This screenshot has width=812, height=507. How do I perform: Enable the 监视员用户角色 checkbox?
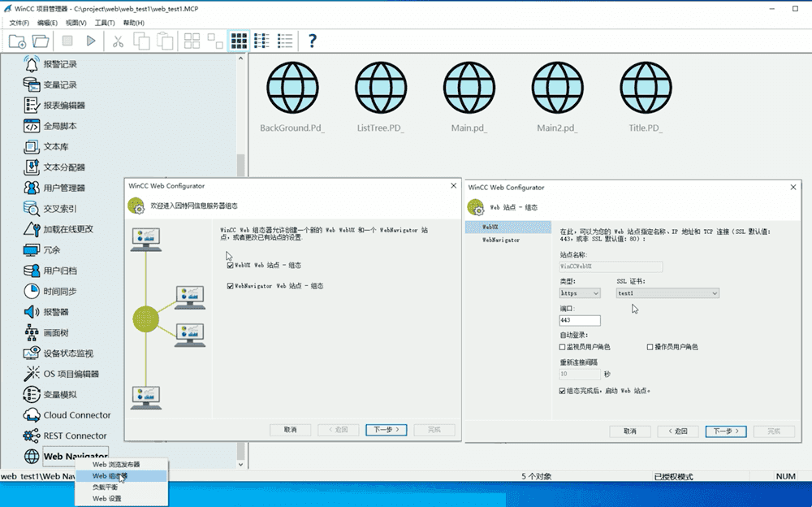tap(563, 347)
